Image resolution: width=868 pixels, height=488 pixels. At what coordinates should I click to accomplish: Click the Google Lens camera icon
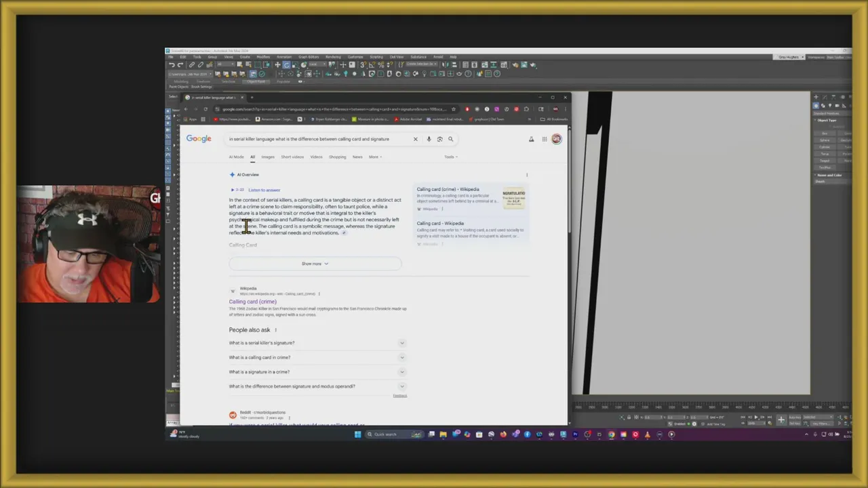439,139
